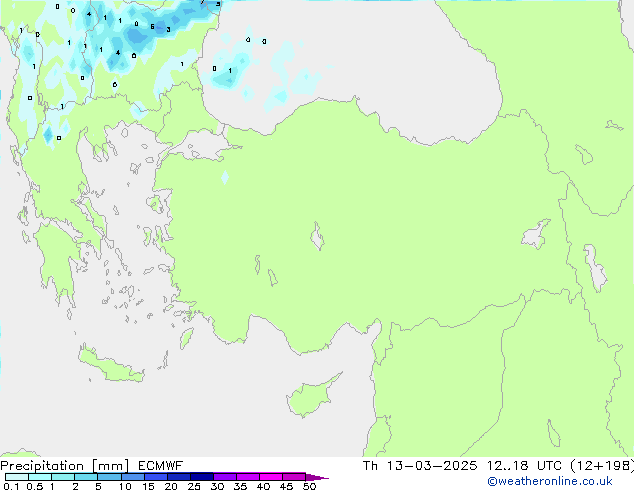Click the '15' legend value
The image size is (634, 490).
(148, 486)
